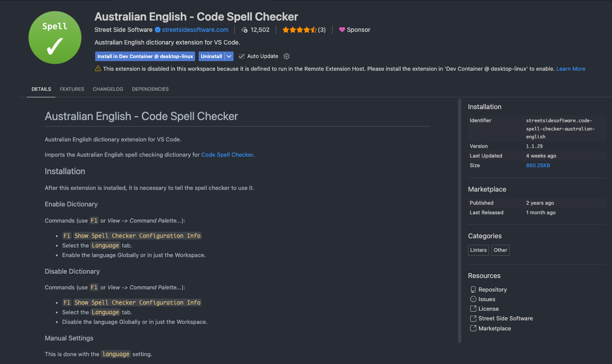Screen dimensions: 612x364
Task: Open the License resource link
Action: point(488,309)
